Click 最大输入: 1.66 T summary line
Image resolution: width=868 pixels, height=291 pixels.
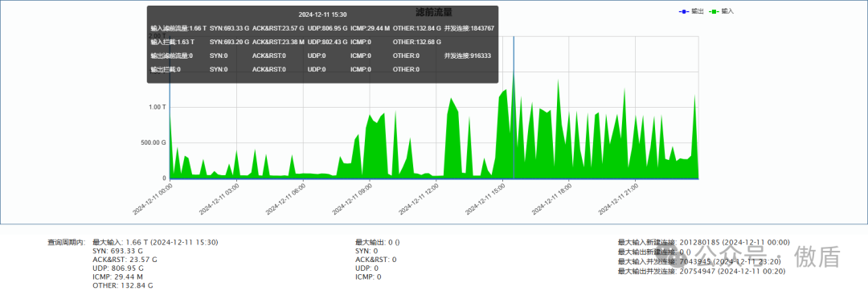pyautogui.click(x=155, y=242)
